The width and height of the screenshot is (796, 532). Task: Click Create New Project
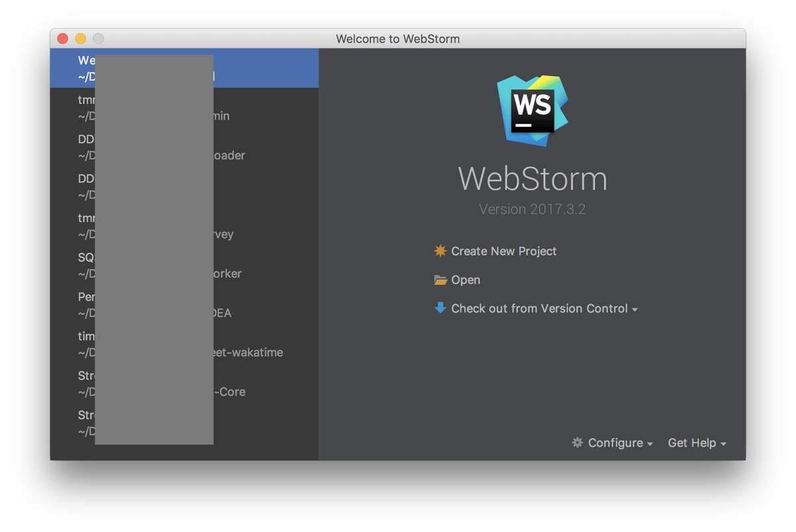(x=496, y=251)
